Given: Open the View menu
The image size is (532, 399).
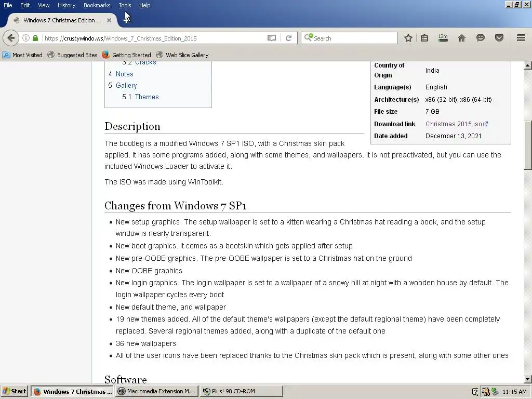Looking at the screenshot, I should pos(44,5).
